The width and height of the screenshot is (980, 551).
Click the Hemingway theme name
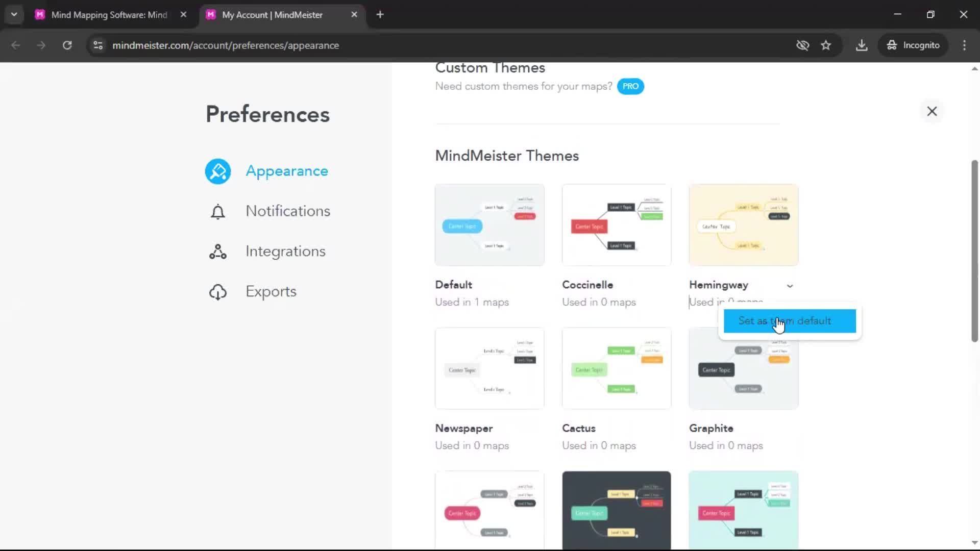click(719, 285)
